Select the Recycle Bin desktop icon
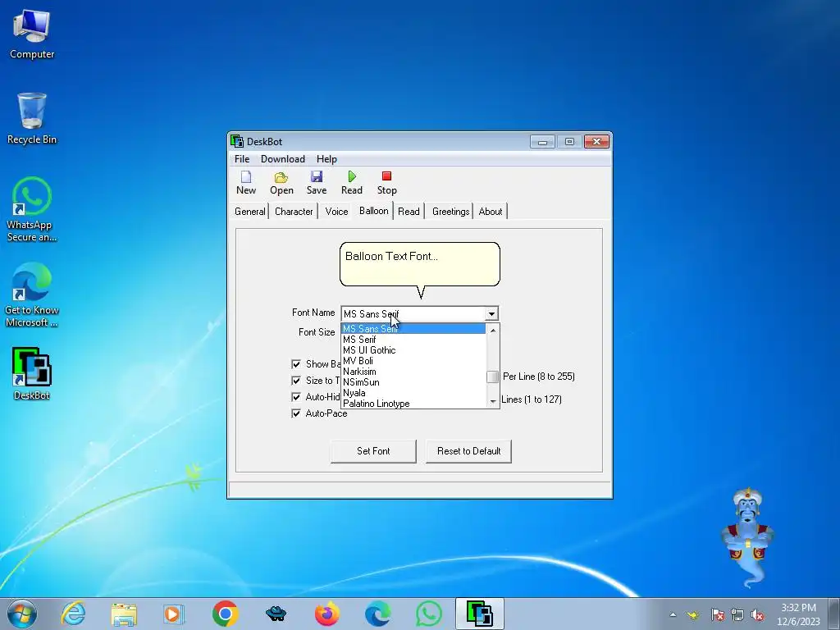 [32, 118]
